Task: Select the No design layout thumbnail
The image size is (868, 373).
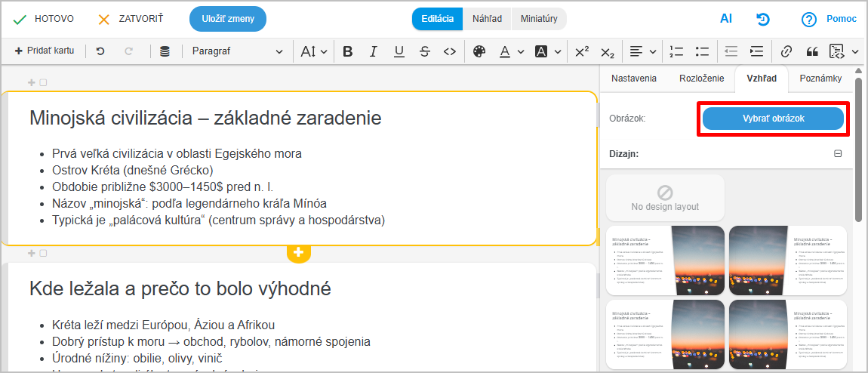Action: click(665, 198)
